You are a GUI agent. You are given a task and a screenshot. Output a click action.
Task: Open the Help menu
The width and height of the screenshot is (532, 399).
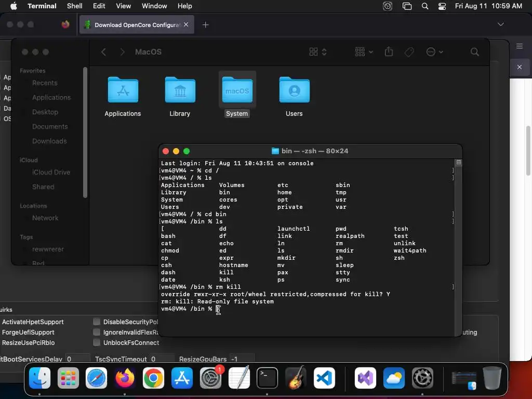click(185, 6)
